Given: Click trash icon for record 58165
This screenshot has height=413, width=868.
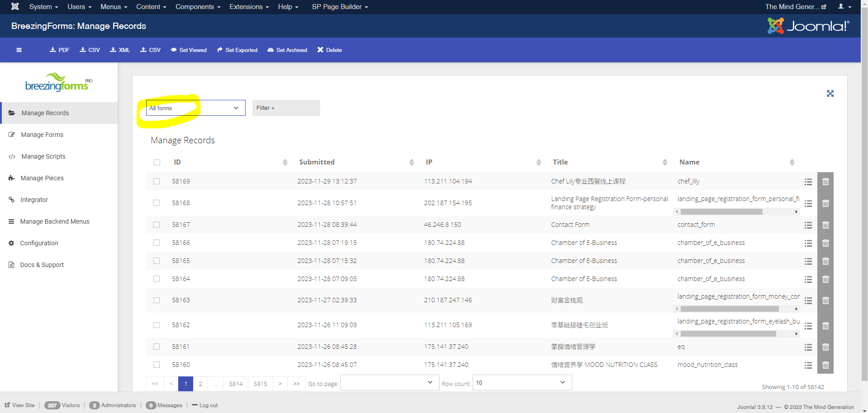Looking at the screenshot, I should 825,261.
